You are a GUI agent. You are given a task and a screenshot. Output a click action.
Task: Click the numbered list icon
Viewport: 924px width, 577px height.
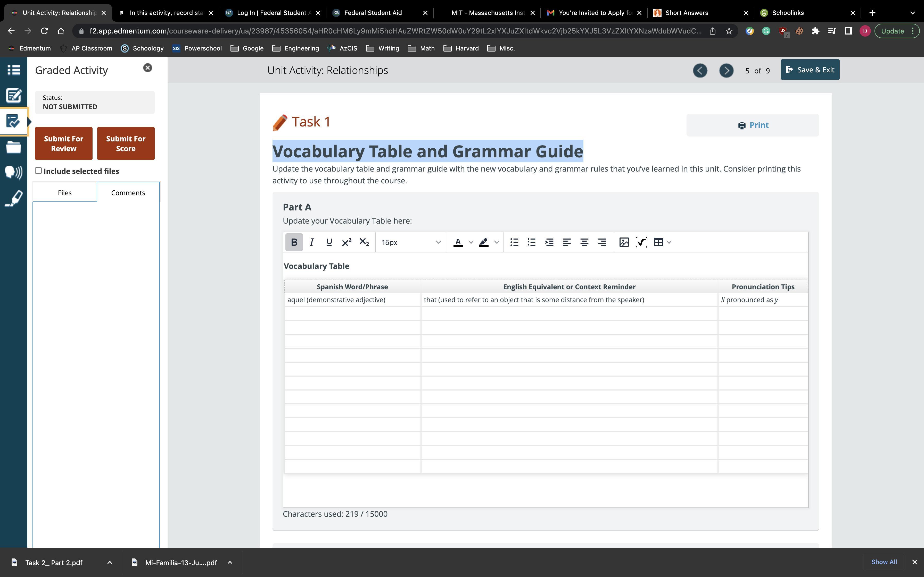click(532, 242)
